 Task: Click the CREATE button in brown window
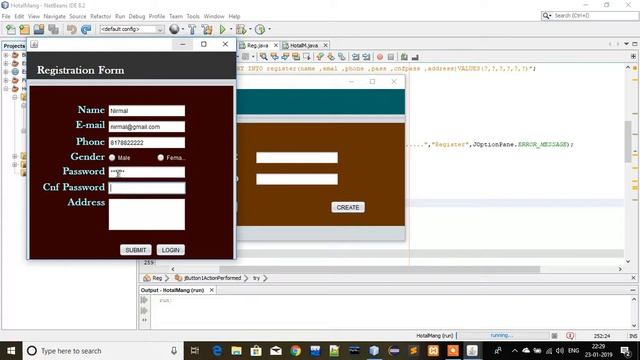pyautogui.click(x=348, y=207)
